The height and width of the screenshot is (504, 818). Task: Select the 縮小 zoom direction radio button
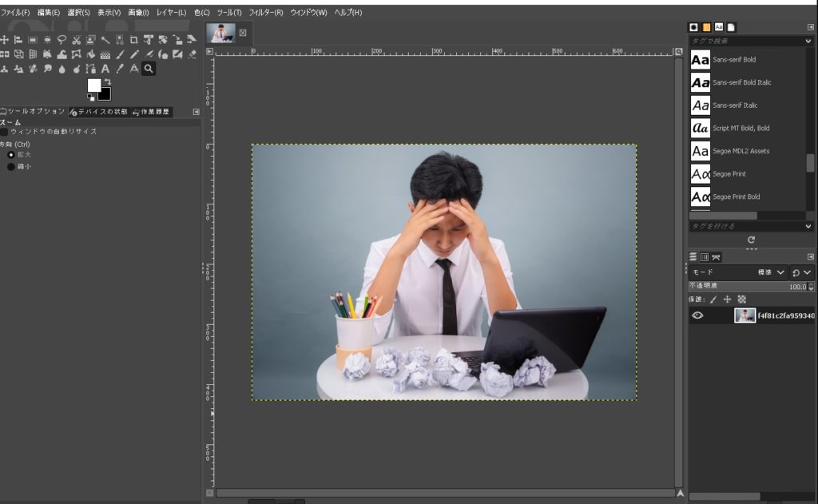point(11,166)
